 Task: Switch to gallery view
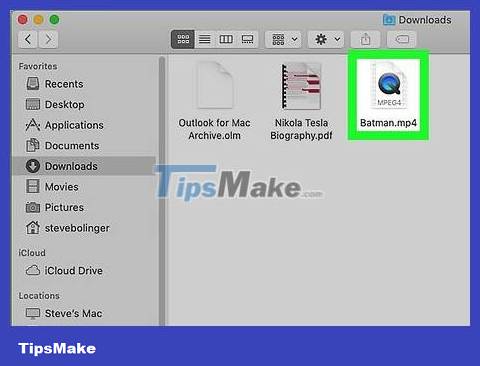[x=247, y=39]
